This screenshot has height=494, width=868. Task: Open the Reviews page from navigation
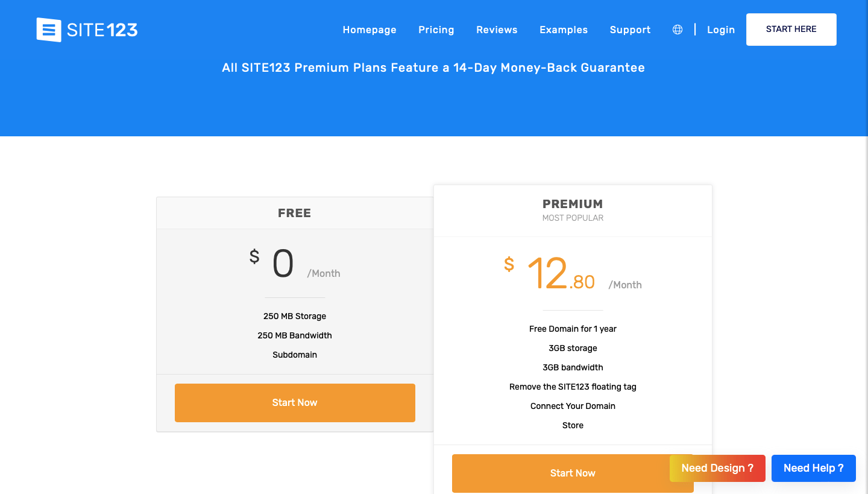(x=497, y=30)
